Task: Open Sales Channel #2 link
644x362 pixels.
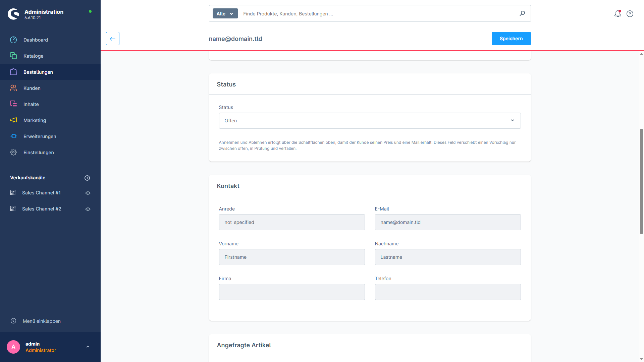Action: pyautogui.click(x=42, y=209)
